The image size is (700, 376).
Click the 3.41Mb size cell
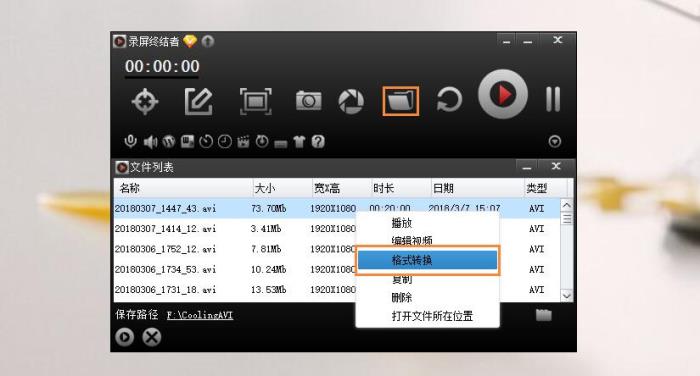pos(266,229)
